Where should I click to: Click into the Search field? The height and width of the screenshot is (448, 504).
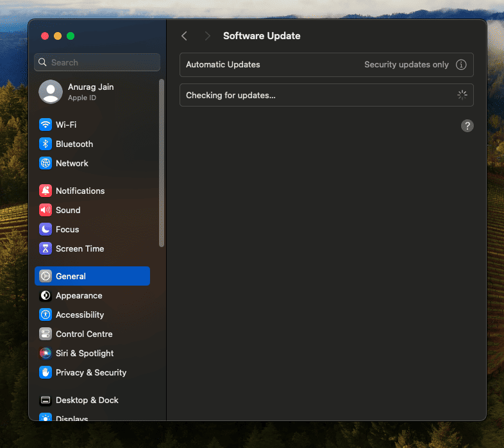[97, 62]
